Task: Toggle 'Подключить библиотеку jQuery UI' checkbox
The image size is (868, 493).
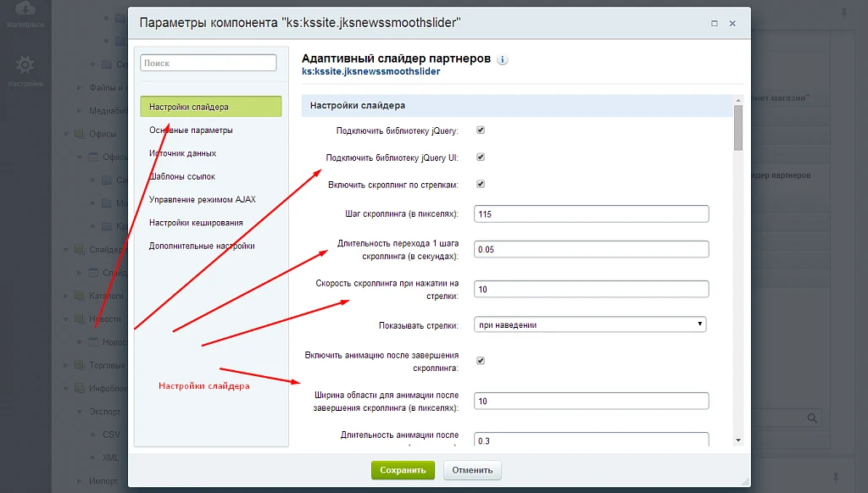Action: [481, 158]
